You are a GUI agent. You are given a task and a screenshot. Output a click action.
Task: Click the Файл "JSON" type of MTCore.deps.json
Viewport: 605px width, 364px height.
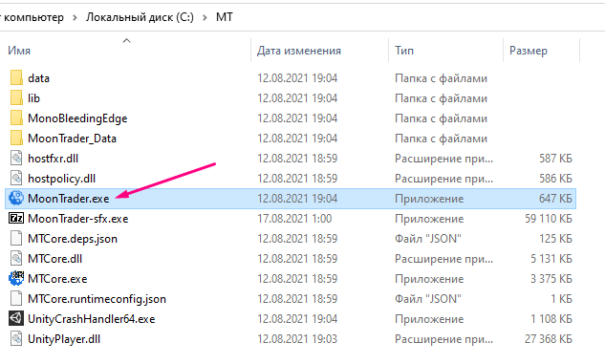click(x=428, y=238)
